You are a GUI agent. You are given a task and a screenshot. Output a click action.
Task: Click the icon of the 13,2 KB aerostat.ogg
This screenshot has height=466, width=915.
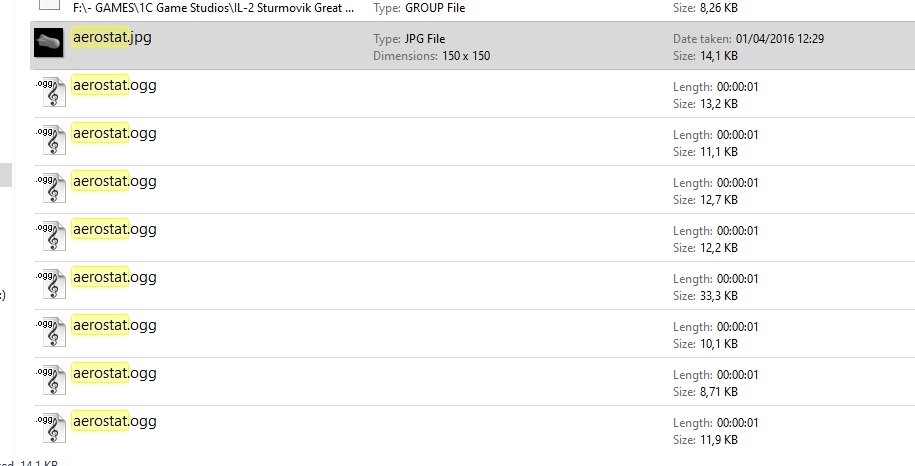click(50, 93)
